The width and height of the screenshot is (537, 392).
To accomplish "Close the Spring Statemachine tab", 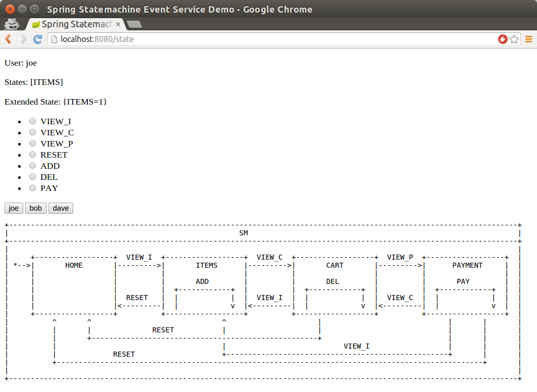I will tap(118, 24).
